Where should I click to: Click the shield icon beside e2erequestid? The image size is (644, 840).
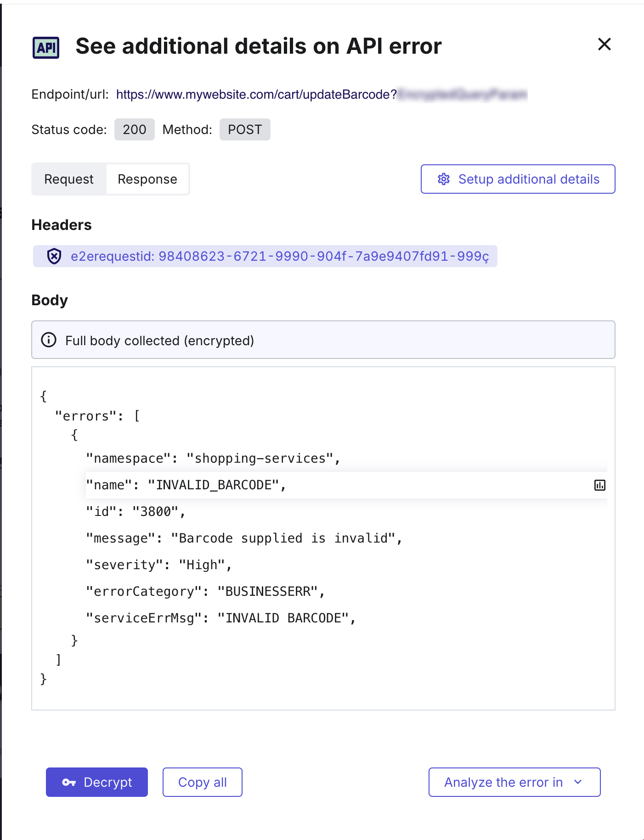[x=54, y=256]
